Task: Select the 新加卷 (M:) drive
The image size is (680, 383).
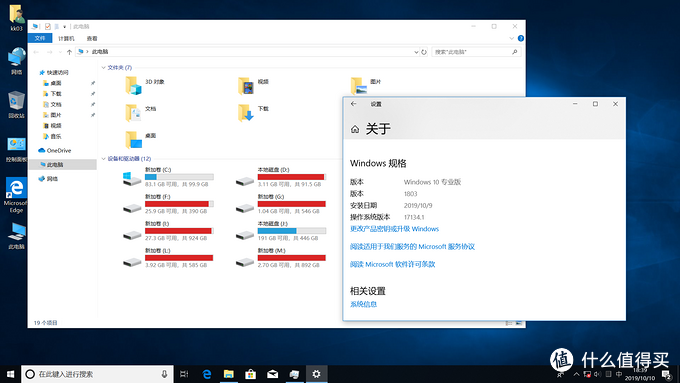Action: [x=281, y=258]
